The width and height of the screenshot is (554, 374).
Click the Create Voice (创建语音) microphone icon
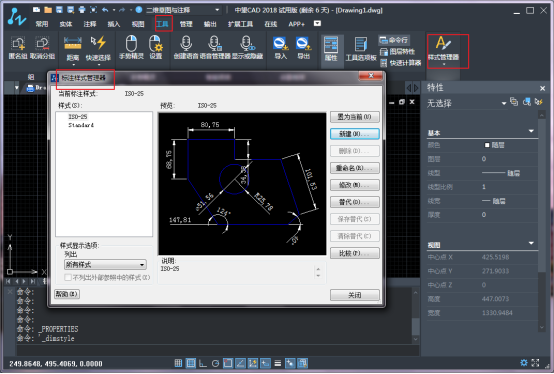pyautogui.click(x=186, y=48)
